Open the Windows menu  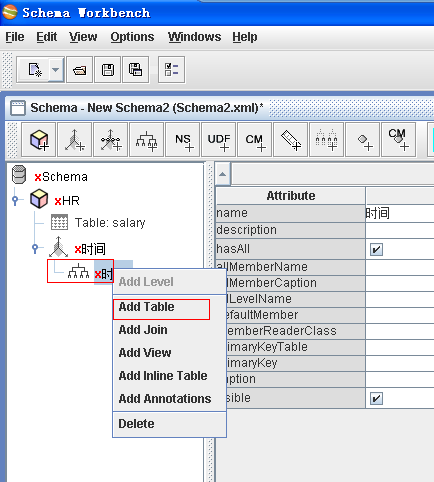[x=194, y=37]
